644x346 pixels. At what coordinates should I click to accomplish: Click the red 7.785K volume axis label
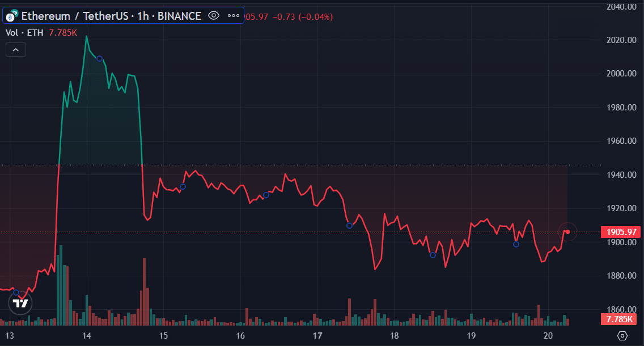pos(619,319)
